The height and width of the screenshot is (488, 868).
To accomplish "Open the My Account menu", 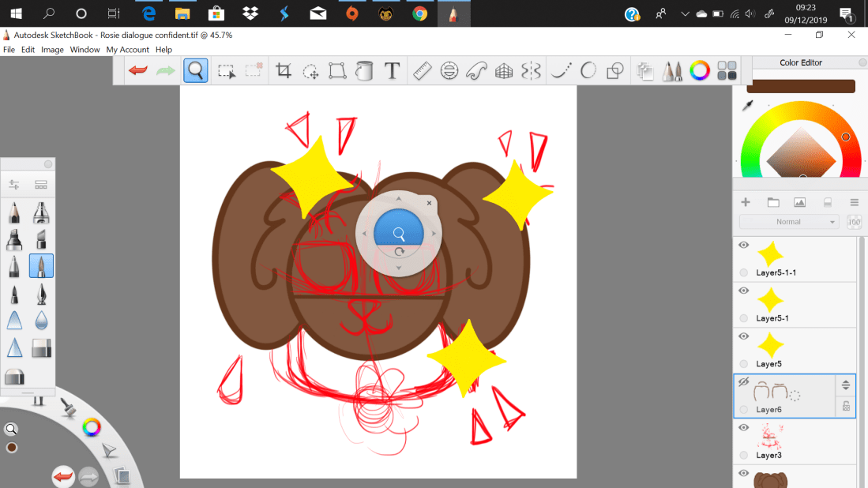I will coord(127,50).
